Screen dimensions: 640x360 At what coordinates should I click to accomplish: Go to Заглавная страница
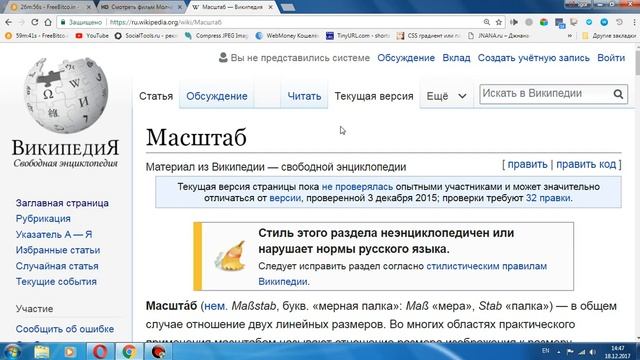coord(62,203)
